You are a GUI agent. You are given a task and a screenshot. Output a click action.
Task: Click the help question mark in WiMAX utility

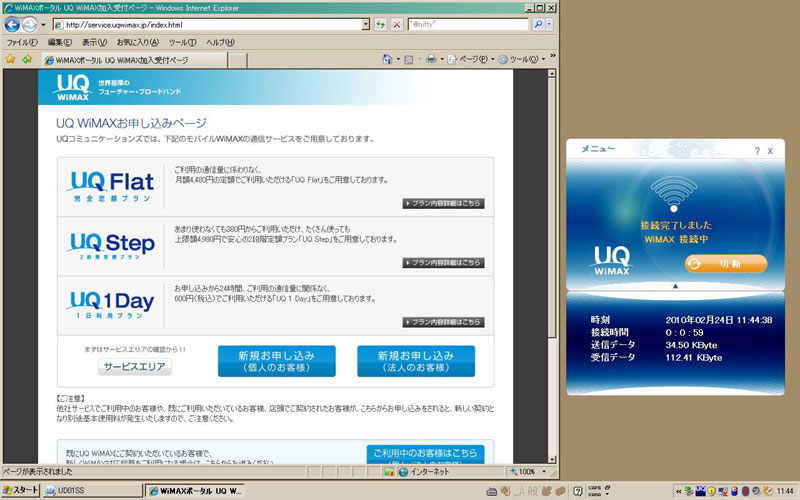(x=757, y=151)
